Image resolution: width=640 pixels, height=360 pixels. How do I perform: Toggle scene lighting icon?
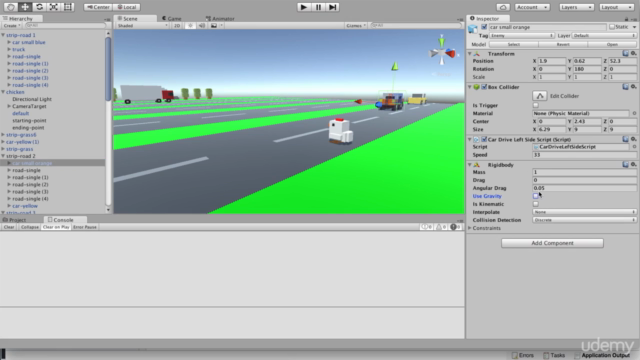tap(190, 25)
